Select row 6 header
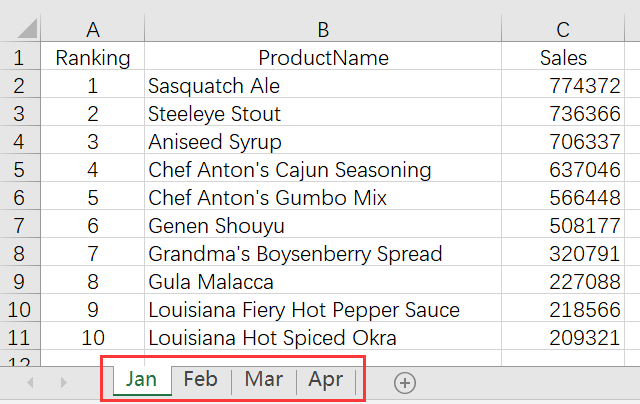Screen dimensions: 640x404 [x=20, y=198]
